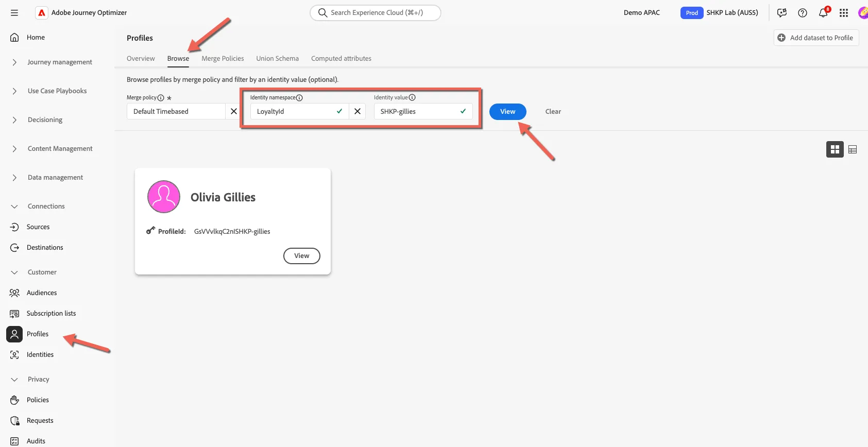
Task: Expand Journey management section
Action: tap(14, 62)
